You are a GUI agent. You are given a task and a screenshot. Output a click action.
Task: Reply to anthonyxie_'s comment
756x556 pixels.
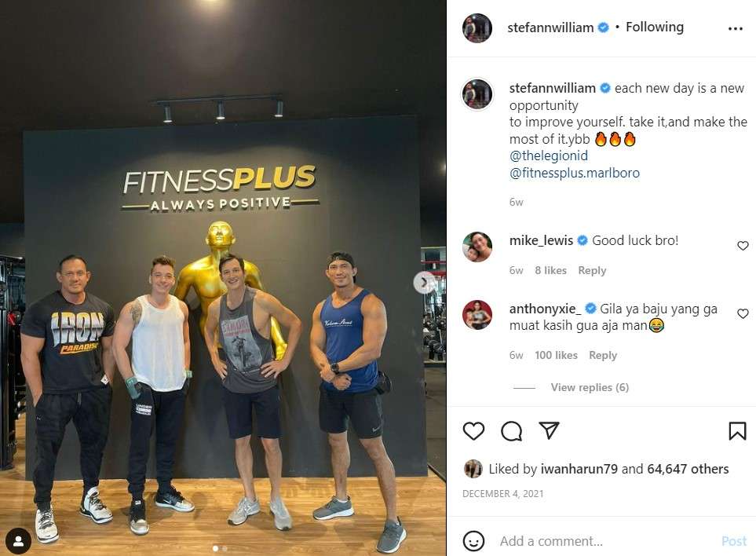[603, 356]
